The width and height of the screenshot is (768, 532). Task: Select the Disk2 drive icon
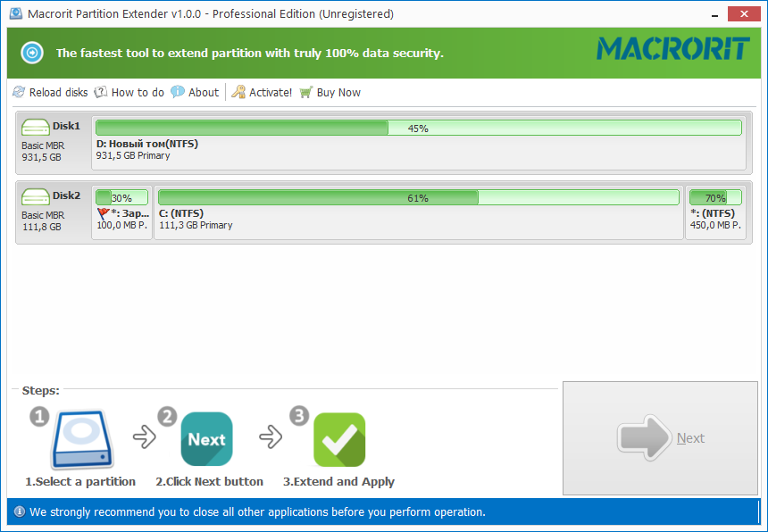point(36,195)
